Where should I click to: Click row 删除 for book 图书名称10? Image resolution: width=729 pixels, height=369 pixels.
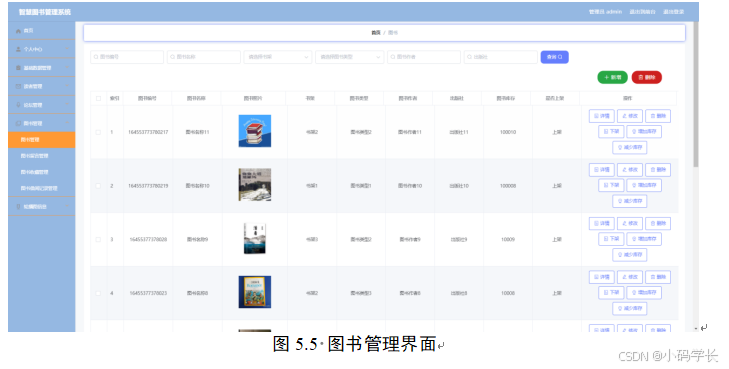(x=658, y=170)
